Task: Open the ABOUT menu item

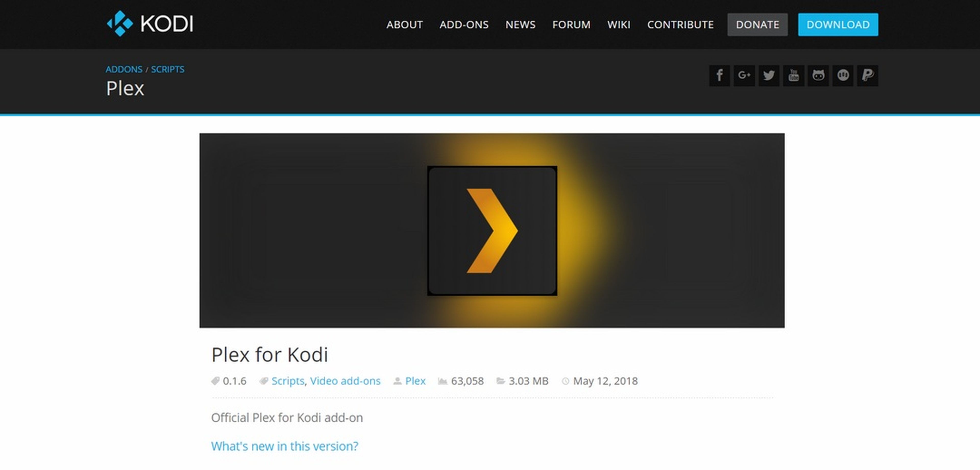Action: pyautogui.click(x=405, y=24)
